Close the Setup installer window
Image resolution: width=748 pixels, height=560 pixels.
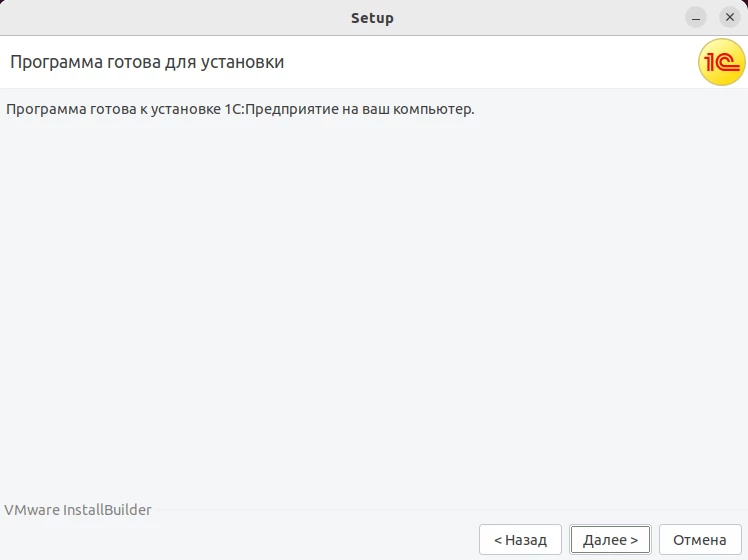(x=730, y=18)
